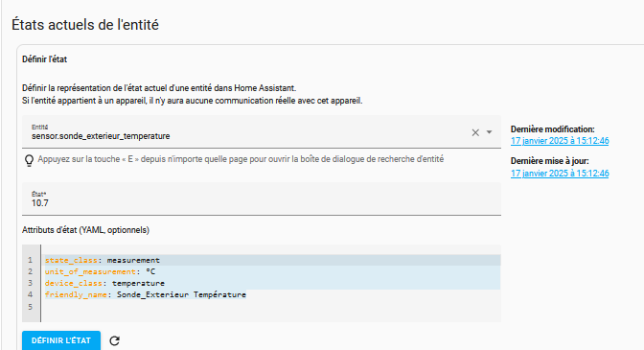Open the Dernière mise à jour timestamp link
The image size is (644, 350).
tap(560, 173)
